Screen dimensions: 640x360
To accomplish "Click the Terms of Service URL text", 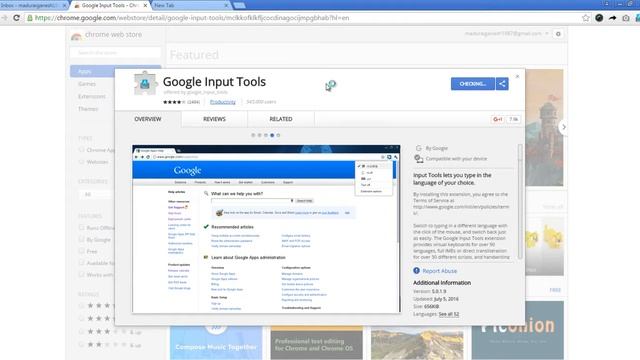I will (461, 210).
